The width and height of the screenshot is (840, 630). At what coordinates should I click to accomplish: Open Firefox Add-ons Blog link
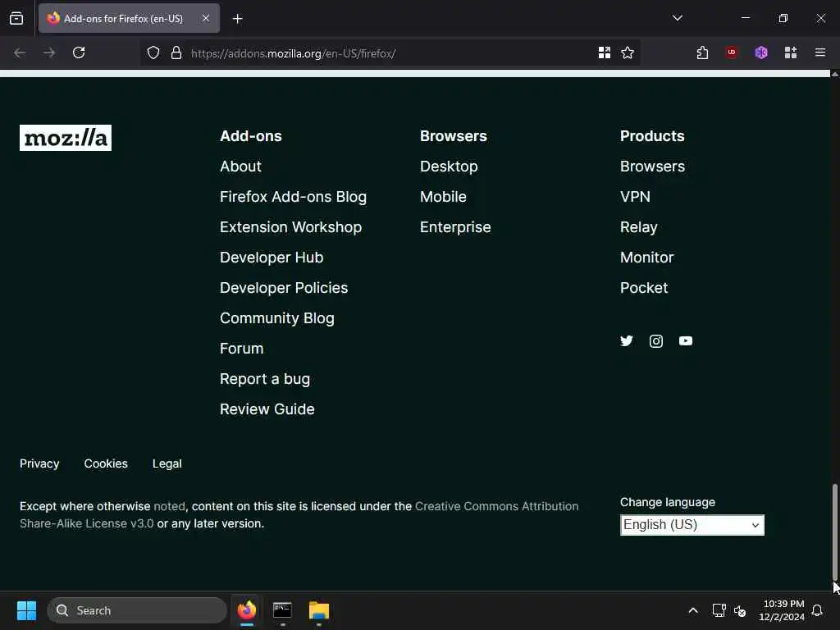pos(293,197)
